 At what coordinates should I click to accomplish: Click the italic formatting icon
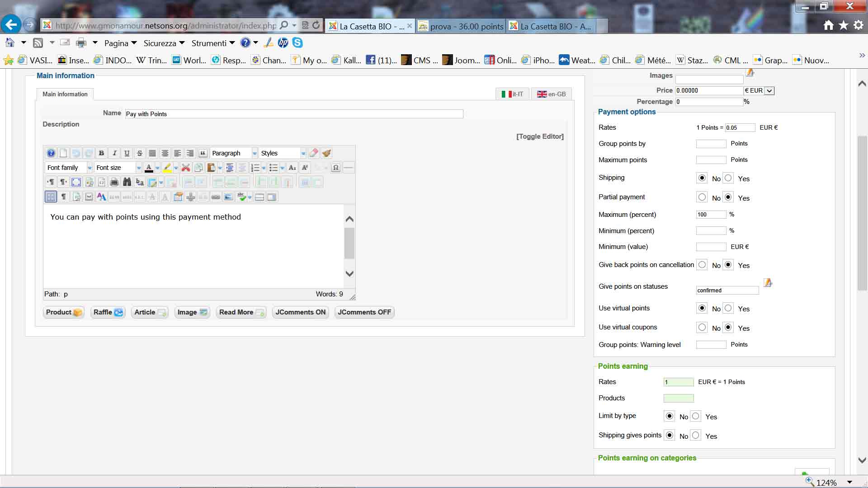(x=114, y=153)
